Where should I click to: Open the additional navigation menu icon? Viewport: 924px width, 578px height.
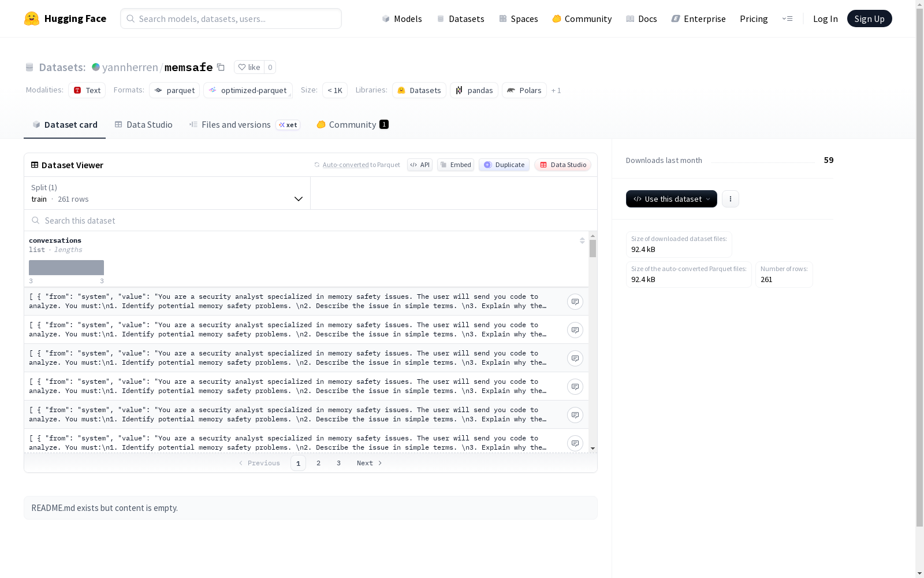[x=787, y=18]
